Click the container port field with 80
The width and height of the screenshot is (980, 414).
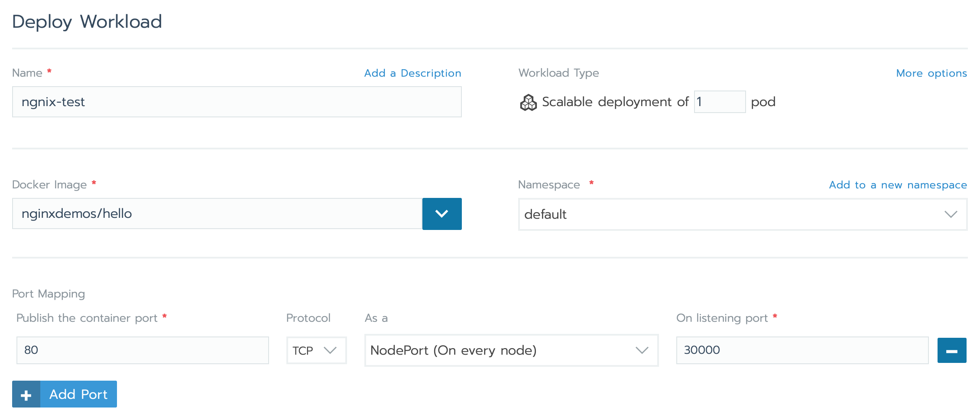click(x=143, y=350)
